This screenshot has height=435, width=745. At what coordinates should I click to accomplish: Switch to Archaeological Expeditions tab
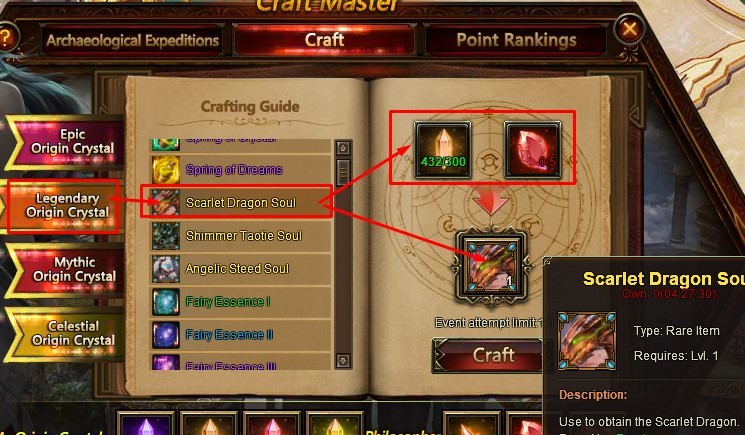coord(133,40)
